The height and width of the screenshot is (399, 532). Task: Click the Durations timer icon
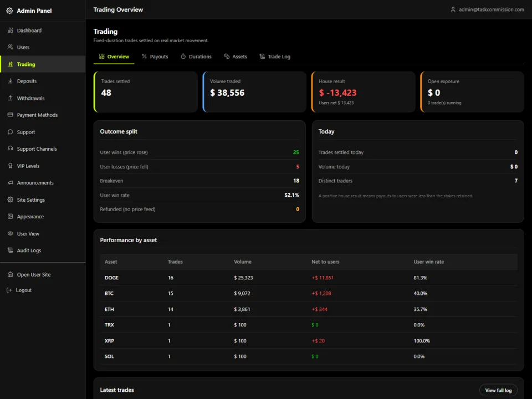(183, 57)
